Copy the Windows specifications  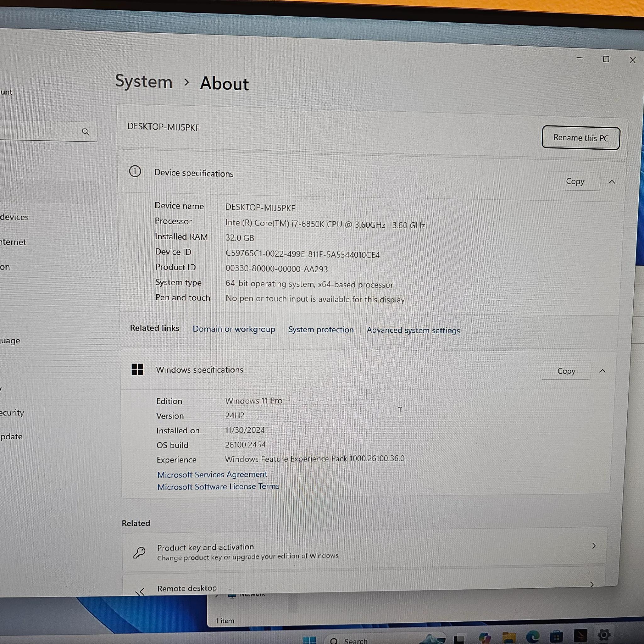tap(566, 371)
